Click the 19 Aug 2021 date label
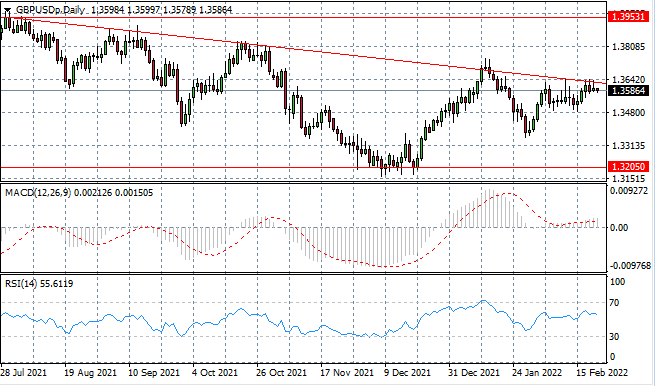The width and height of the screenshot is (655, 386). [x=90, y=372]
